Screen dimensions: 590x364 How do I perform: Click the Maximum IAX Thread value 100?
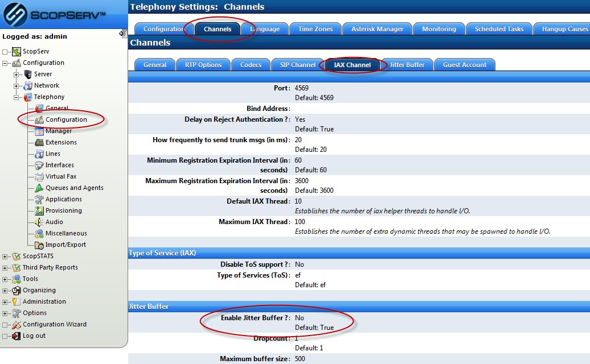tap(300, 222)
